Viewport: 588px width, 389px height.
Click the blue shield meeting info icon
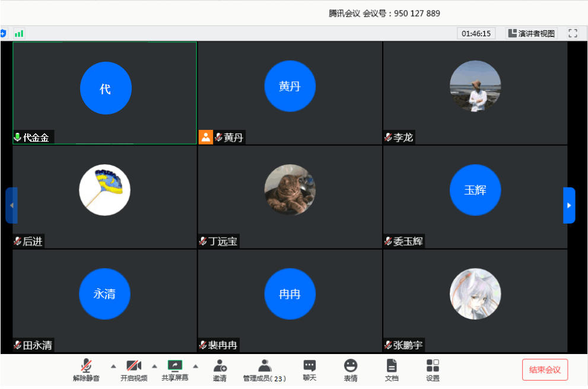click(3, 33)
